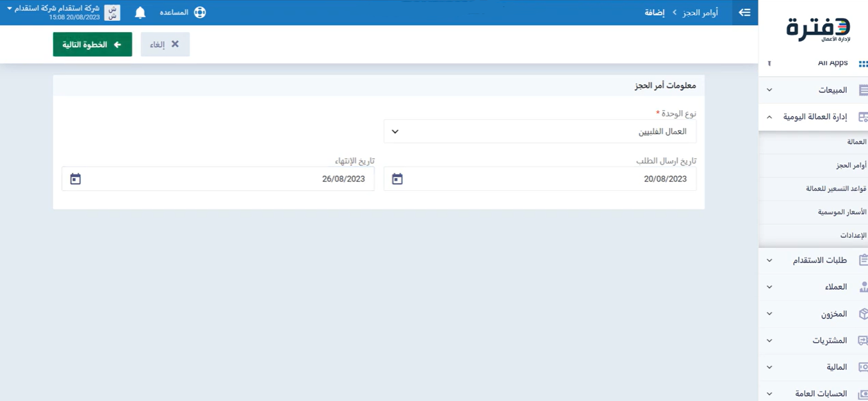Collapse the إدارة العمالة اليومية chevron
868x401 pixels.
(x=769, y=117)
